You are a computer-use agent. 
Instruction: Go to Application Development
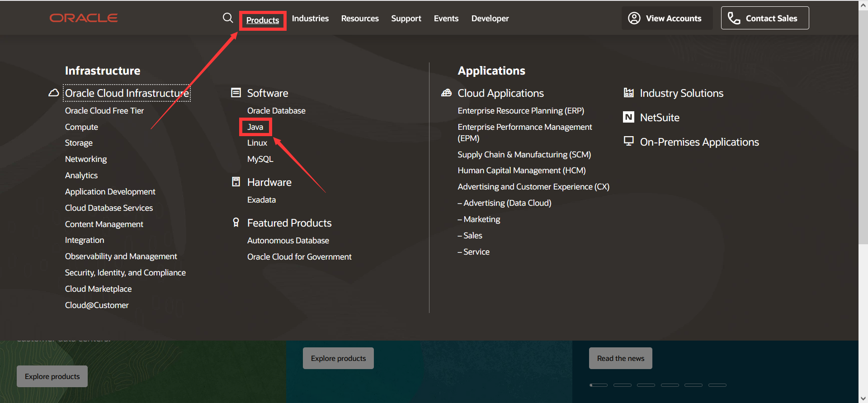pyautogui.click(x=110, y=192)
